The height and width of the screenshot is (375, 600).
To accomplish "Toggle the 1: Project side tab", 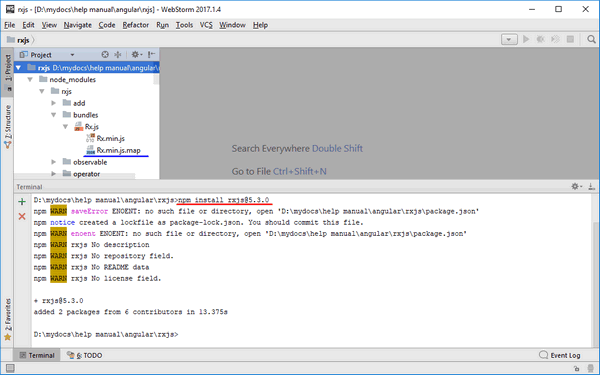I will [x=8, y=71].
